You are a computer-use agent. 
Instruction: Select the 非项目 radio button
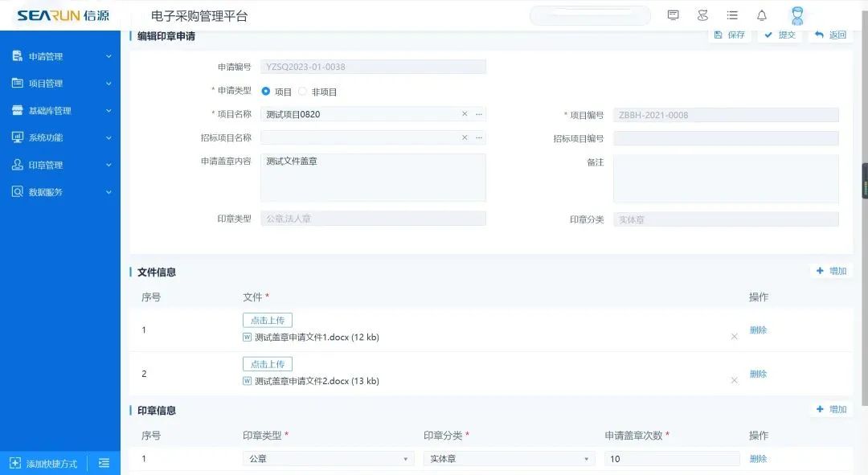303,92
